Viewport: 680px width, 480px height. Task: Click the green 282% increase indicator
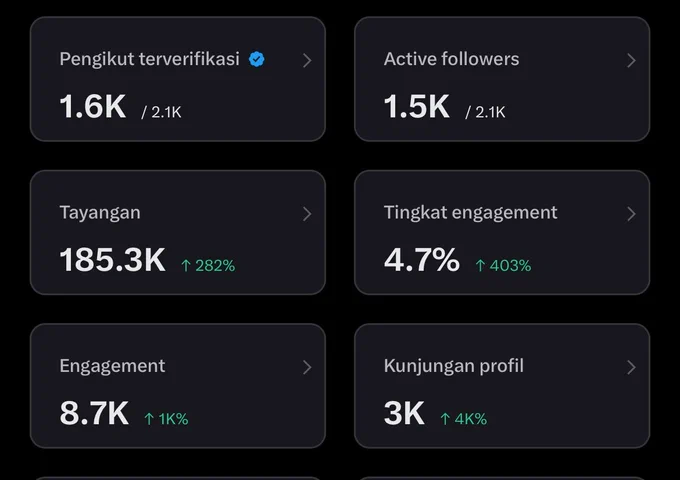click(x=208, y=265)
